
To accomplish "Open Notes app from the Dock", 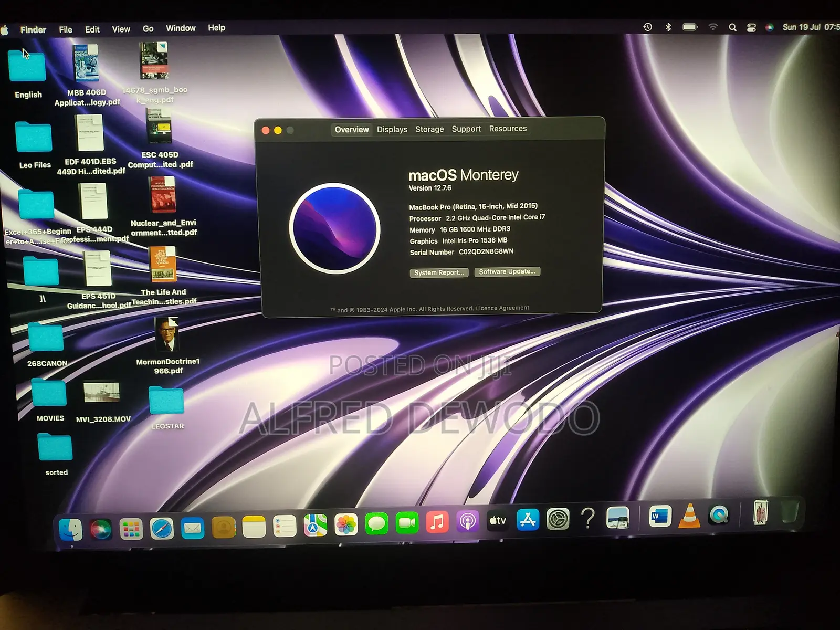I will [254, 527].
